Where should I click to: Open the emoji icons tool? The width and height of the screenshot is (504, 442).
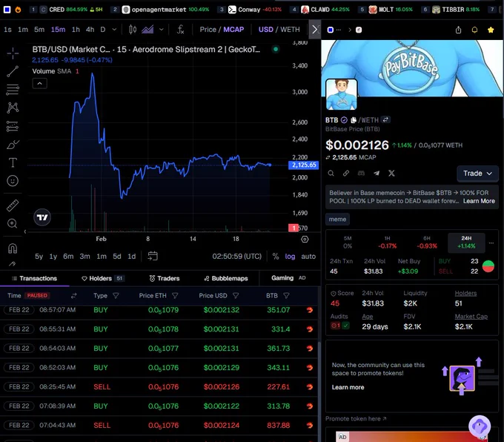13,181
